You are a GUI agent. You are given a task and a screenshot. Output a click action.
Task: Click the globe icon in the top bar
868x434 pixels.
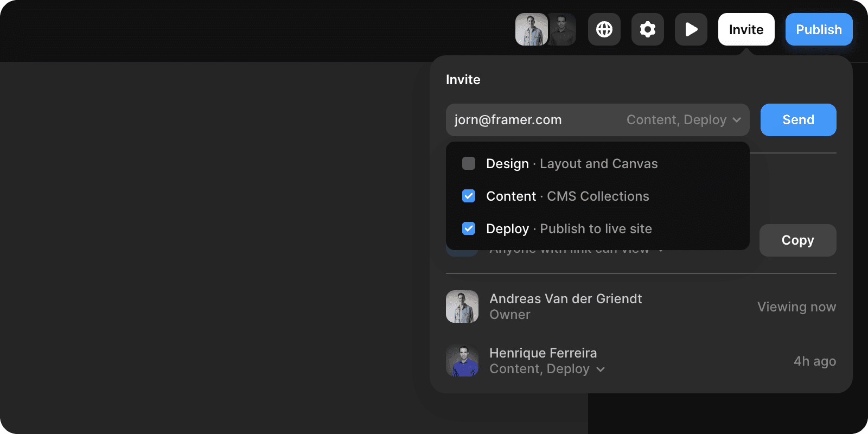[x=604, y=29]
